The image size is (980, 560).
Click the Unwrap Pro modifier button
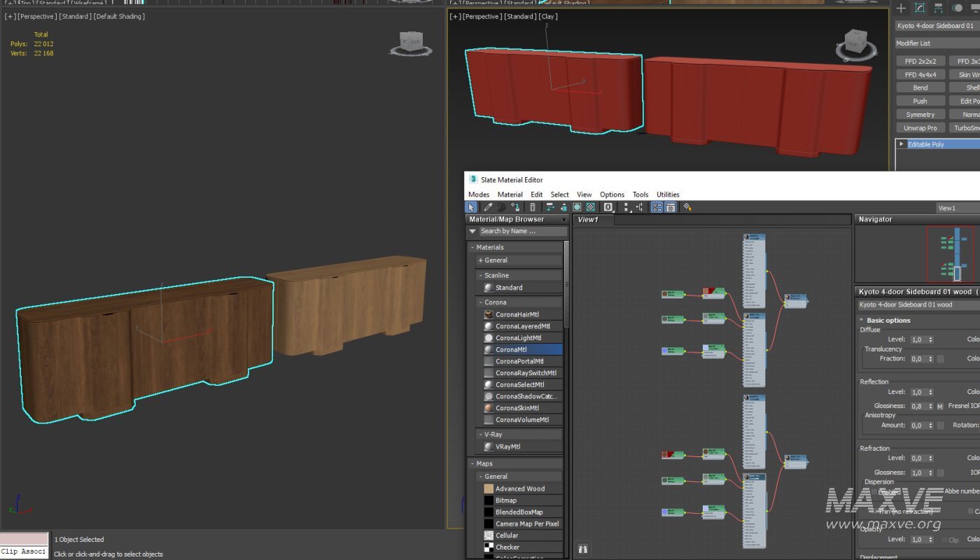[920, 128]
